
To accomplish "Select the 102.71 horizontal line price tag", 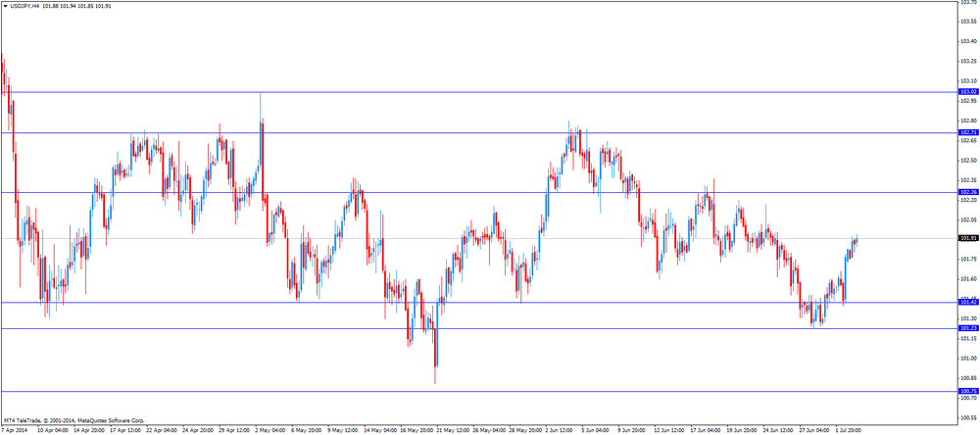I will click(x=968, y=132).
